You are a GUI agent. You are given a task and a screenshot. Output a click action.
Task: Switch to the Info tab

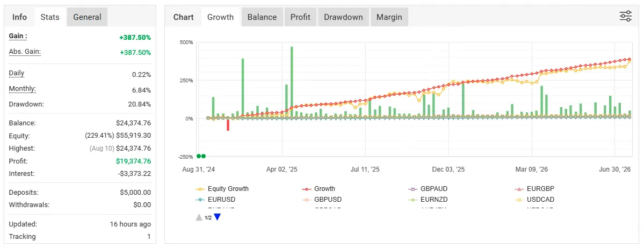(x=19, y=17)
